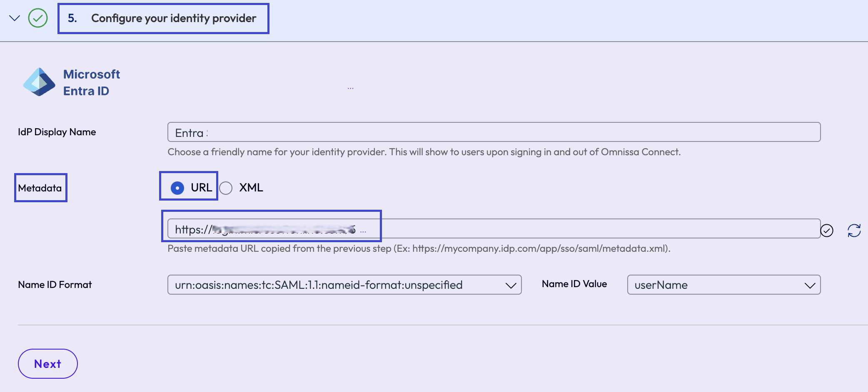This screenshot has width=868, height=392.
Task: Select the XML metadata radio button
Action: tap(226, 188)
